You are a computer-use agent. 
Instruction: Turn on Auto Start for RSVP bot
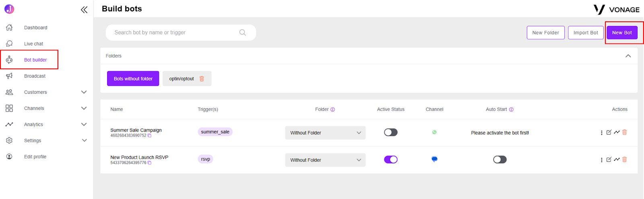pyautogui.click(x=500, y=160)
